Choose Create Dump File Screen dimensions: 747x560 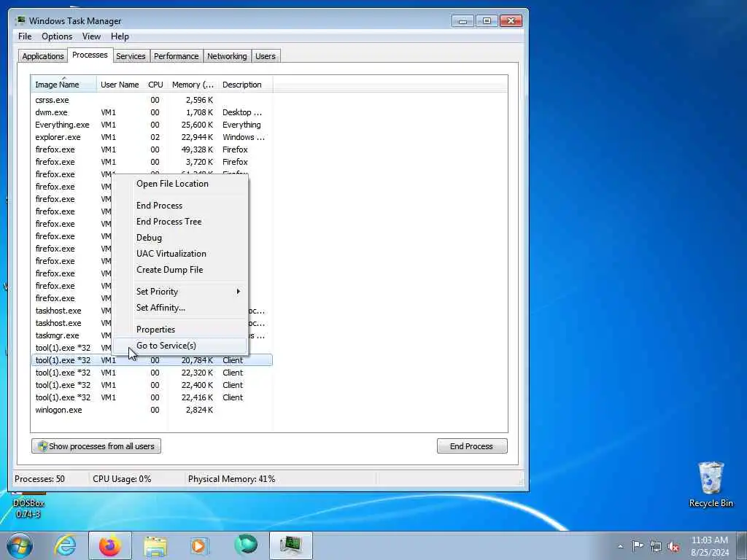point(180,270)
